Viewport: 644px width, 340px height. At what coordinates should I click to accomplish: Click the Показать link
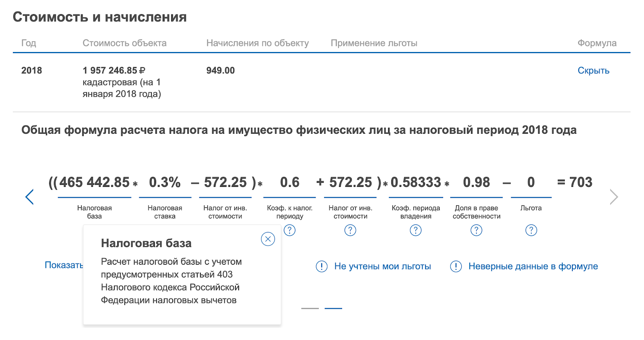point(64,265)
